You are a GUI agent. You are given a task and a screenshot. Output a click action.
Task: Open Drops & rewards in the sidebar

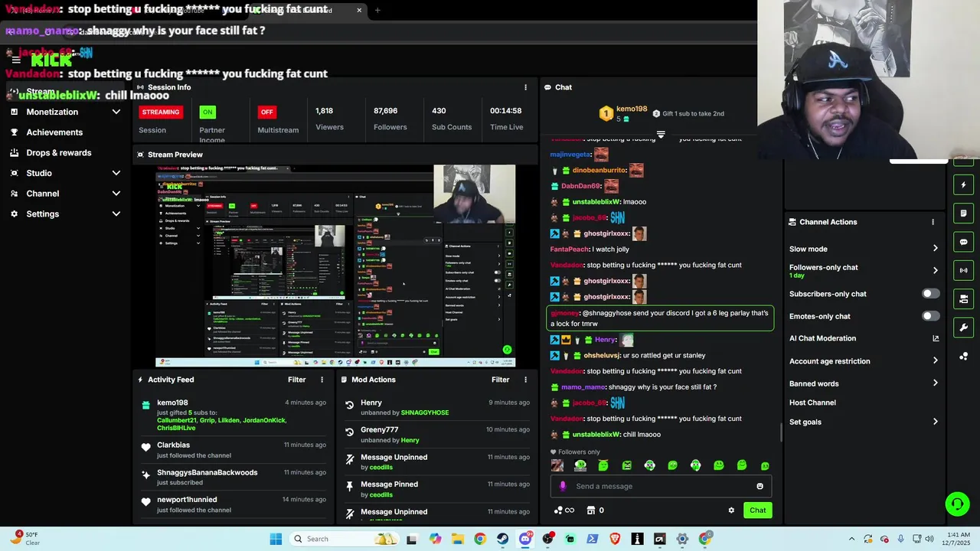pos(59,153)
